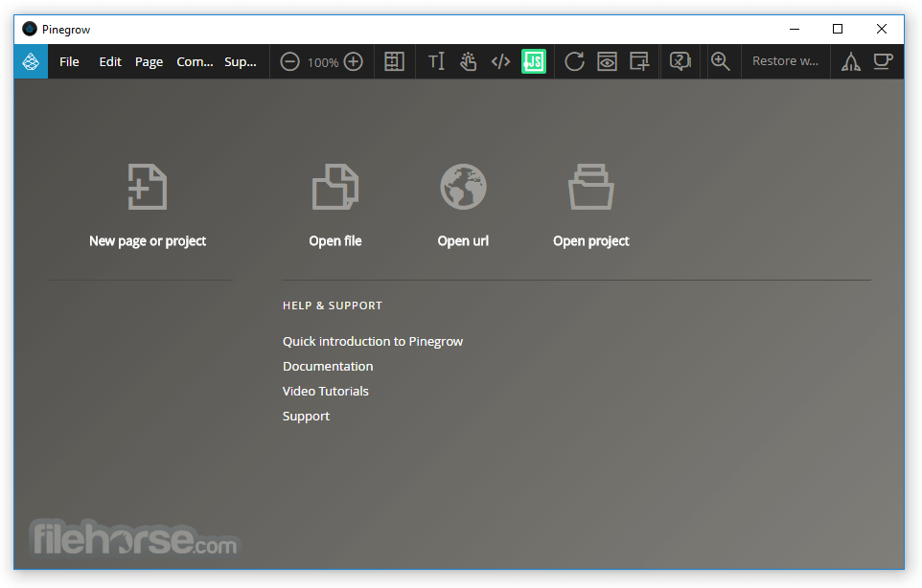Open the Sup... menu
The height and width of the screenshot is (588, 922).
tap(240, 61)
